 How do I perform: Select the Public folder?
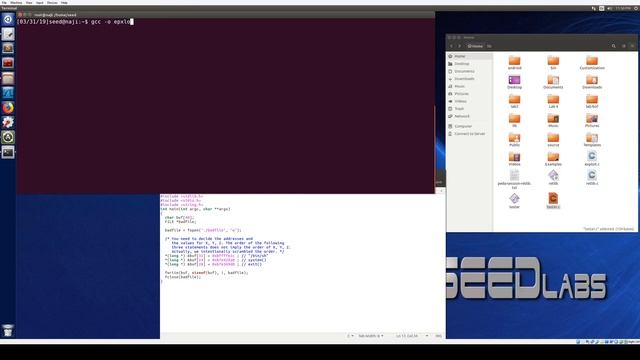(514, 139)
